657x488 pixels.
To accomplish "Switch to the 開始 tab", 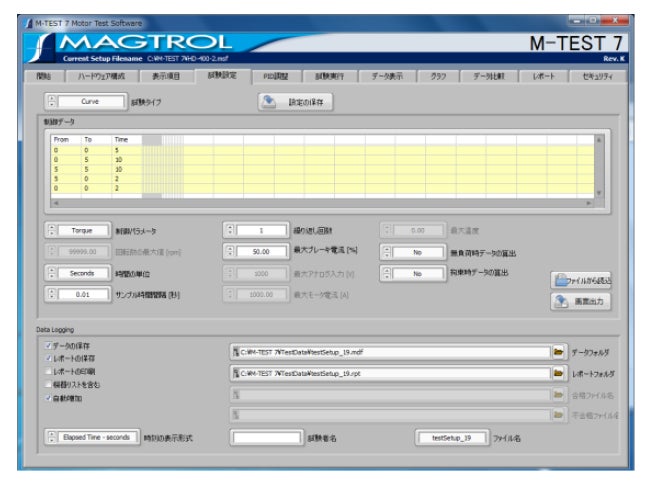I will (x=44, y=77).
